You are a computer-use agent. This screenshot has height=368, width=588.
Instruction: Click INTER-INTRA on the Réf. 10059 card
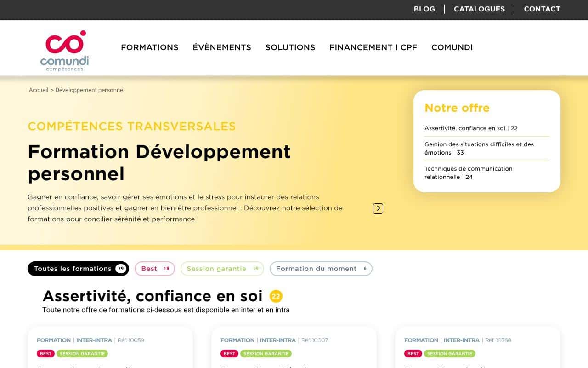click(94, 340)
